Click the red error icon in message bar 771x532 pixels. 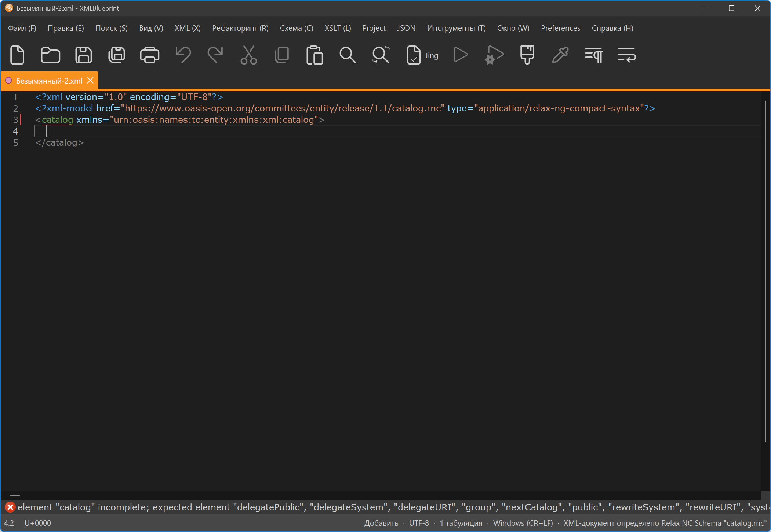[x=10, y=507]
